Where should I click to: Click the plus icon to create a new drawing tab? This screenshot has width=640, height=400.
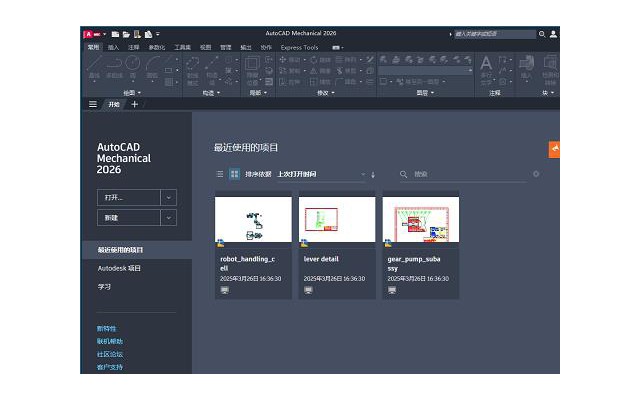tap(134, 104)
